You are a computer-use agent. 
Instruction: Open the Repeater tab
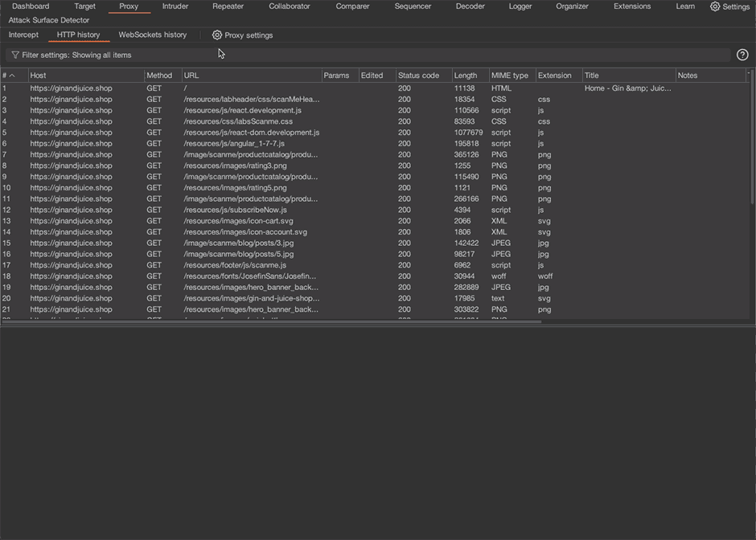tap(228, 6)
